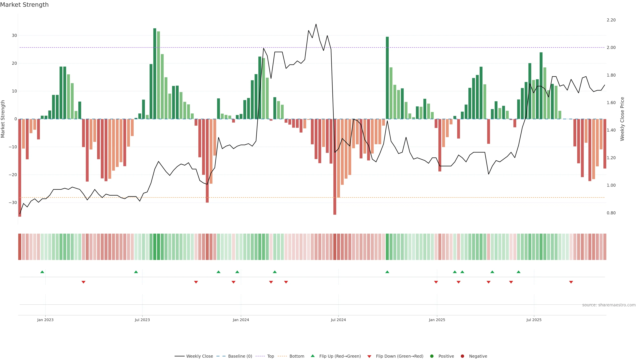Click the first red flip-down marker in early 2023
This screenshot has width=644, height=362.
point(84,282)
